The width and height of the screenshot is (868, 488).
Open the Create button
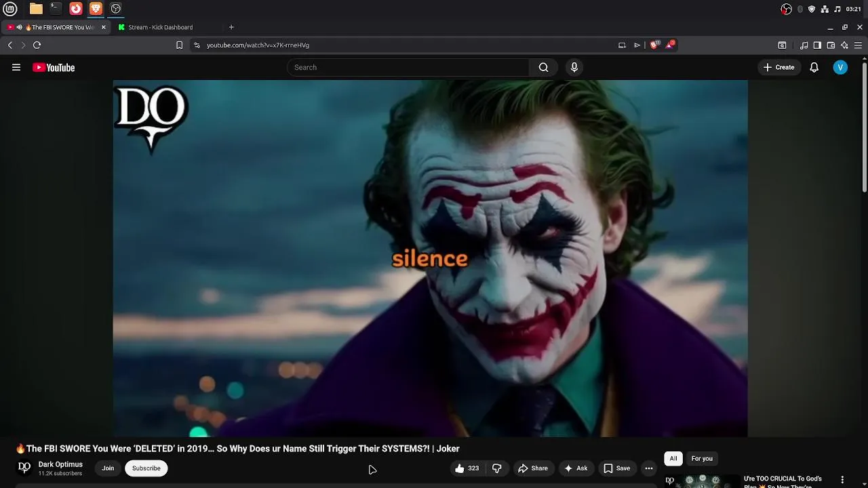click(778, 67)
